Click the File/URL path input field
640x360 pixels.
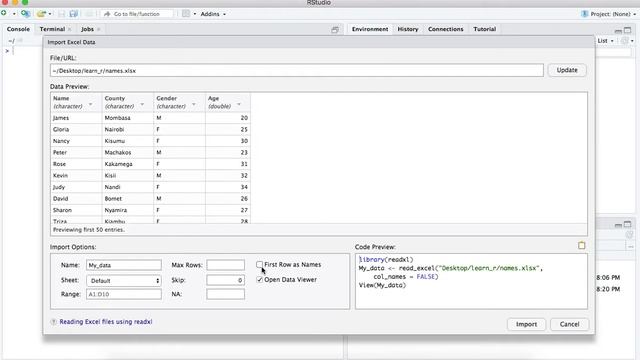(x=297, y=70)
